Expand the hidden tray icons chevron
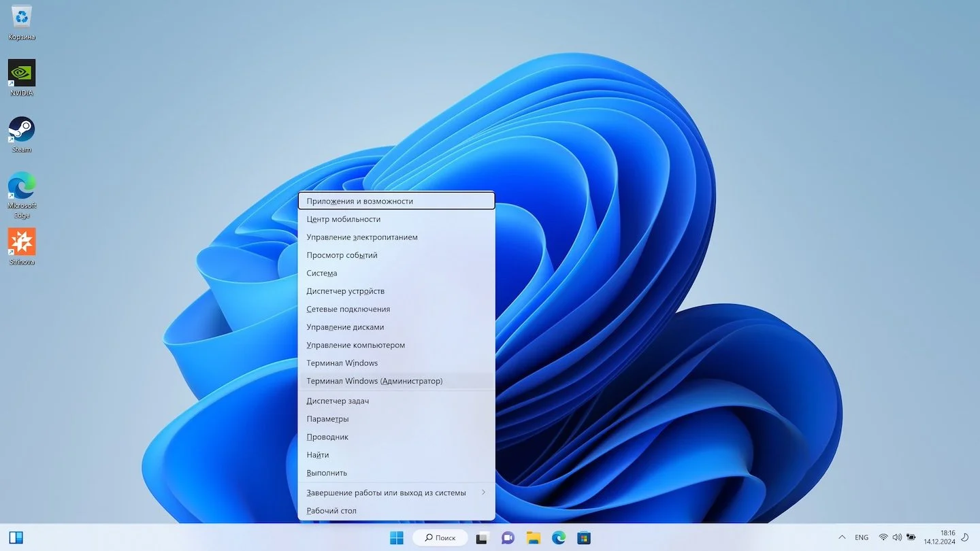This screenshot has width=980, height=551. point(842,537)
